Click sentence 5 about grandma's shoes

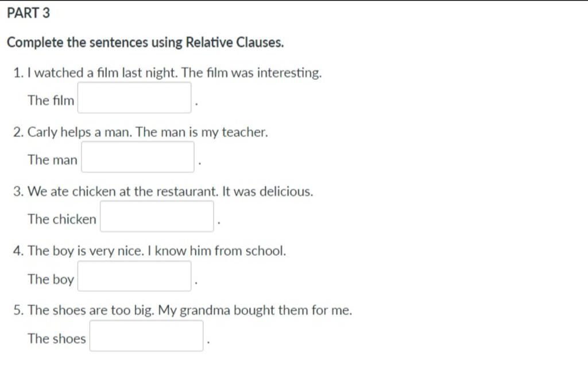pos(183,310)
